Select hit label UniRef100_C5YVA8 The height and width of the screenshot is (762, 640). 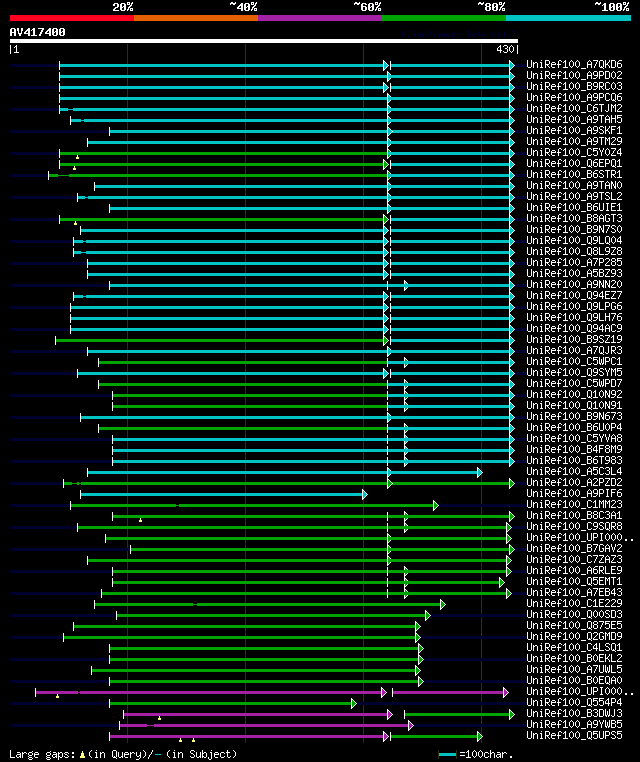(x=574, y=438)
